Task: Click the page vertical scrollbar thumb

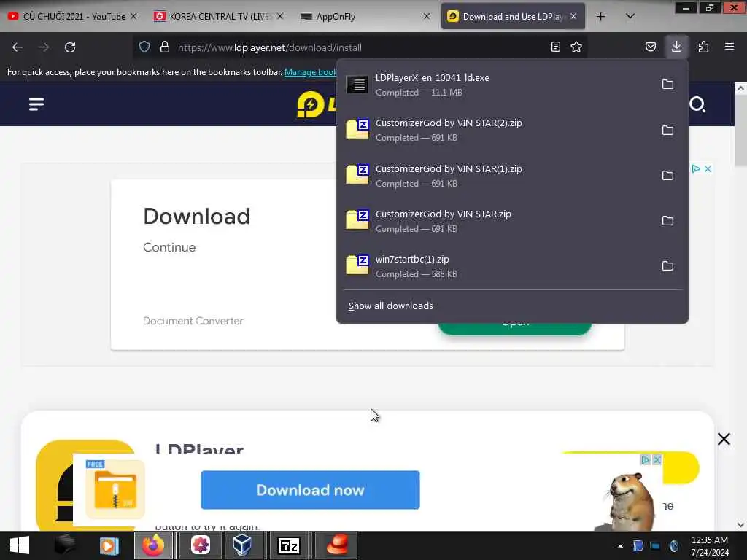Action: pos(740,131)
